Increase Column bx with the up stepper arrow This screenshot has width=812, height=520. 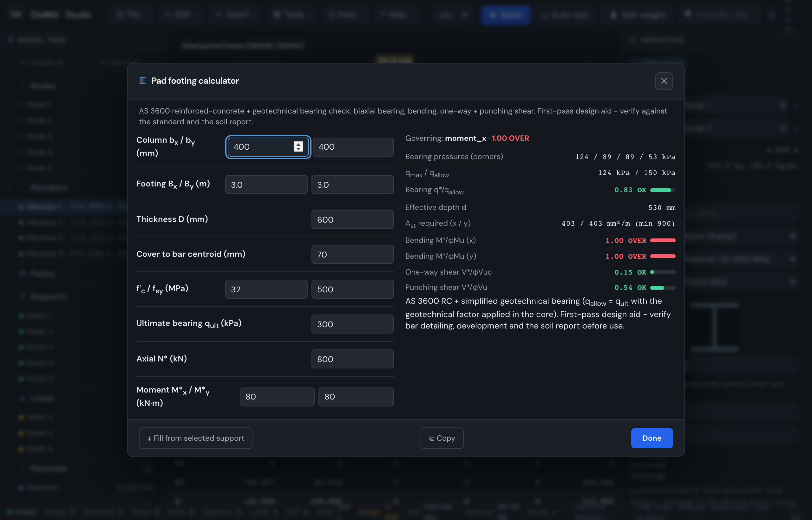(x=298, y=144)
